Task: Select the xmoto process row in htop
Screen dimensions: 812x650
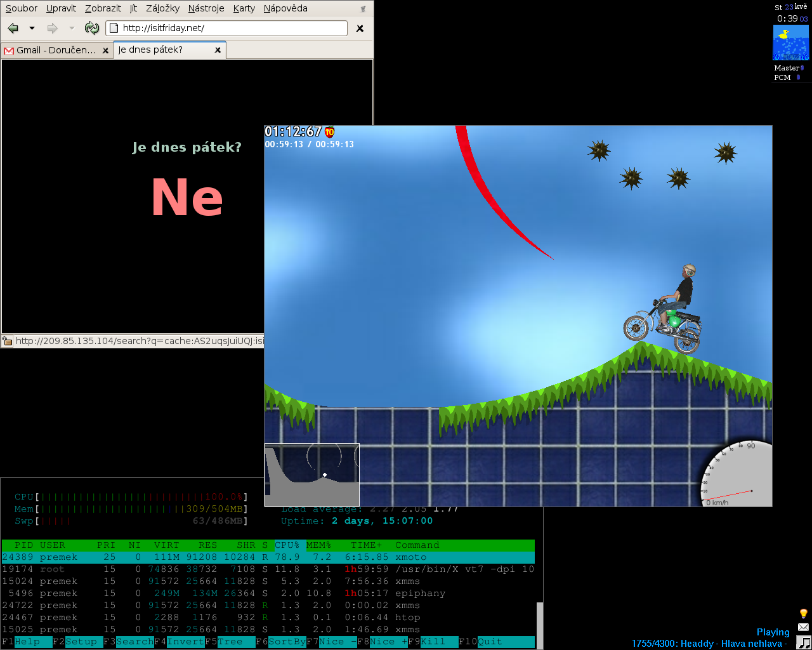Action: pyautogui.click(x=268, y=557)
